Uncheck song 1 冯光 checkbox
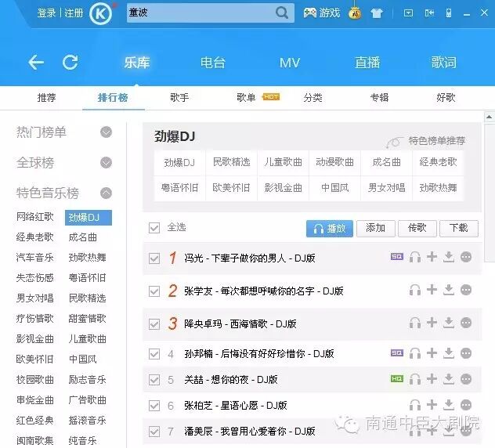 point(154,258)
